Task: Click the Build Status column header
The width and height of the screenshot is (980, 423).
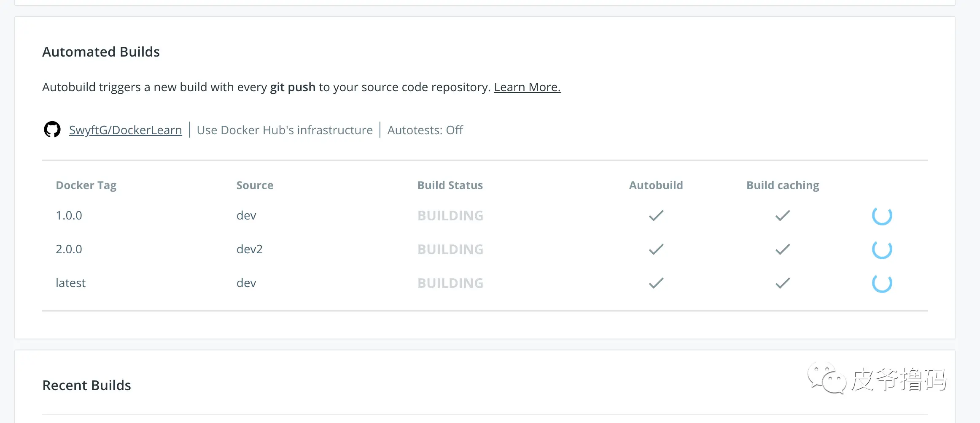Action: click(x=450, y=185)
